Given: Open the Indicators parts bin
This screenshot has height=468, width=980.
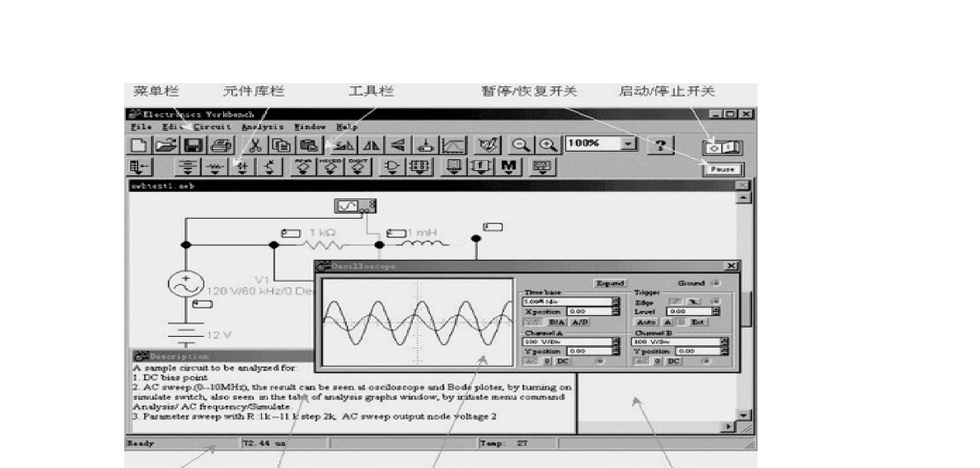Looking at the screenshot, I should 454,167.
